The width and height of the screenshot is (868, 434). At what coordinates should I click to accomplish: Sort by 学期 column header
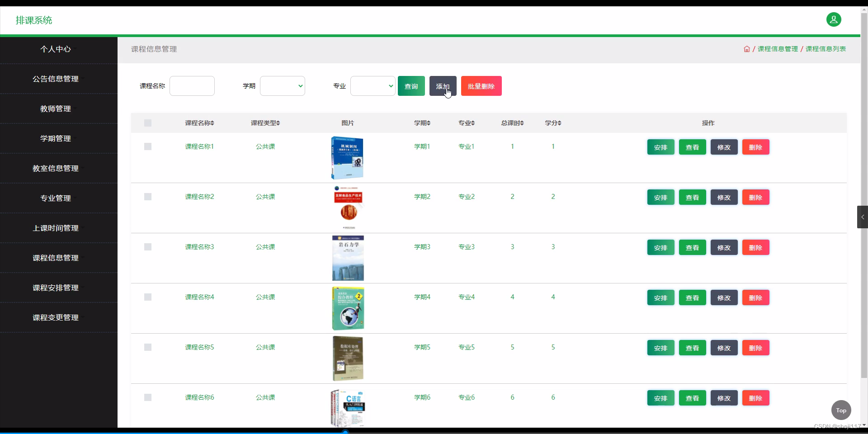click(x=422, y=123)
